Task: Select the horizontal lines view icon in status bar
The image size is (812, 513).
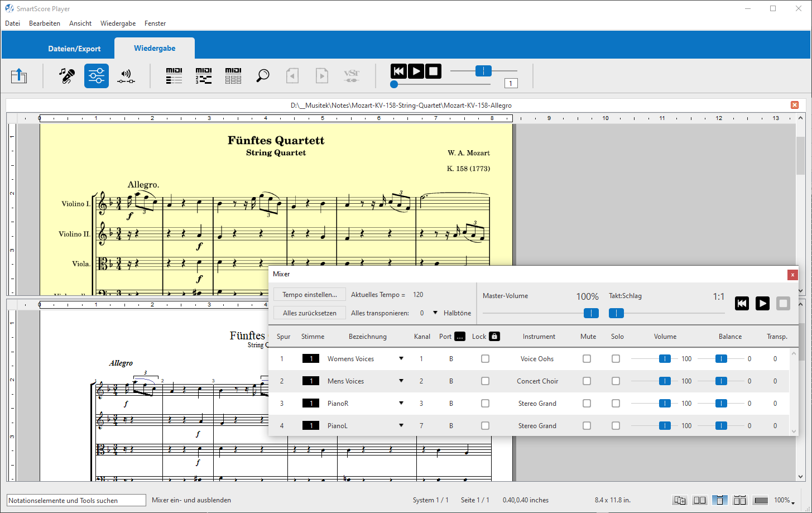Action: (760, 500)
